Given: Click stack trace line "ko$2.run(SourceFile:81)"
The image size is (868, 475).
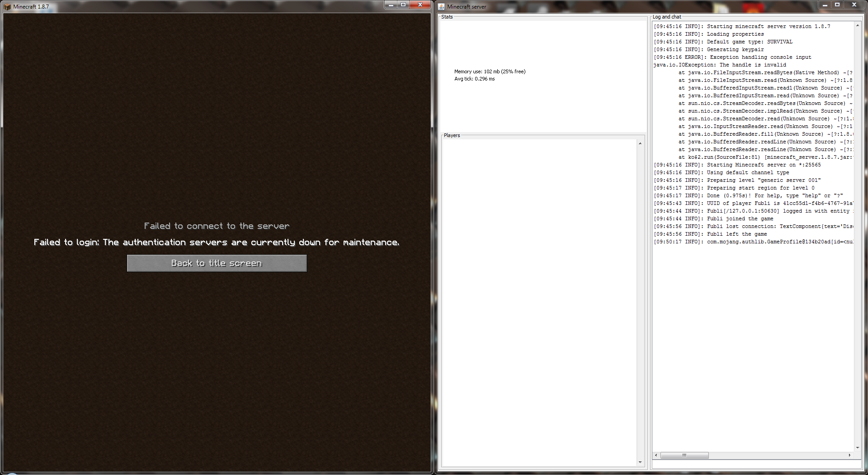Looking at the screenshot, I should 765,157.
